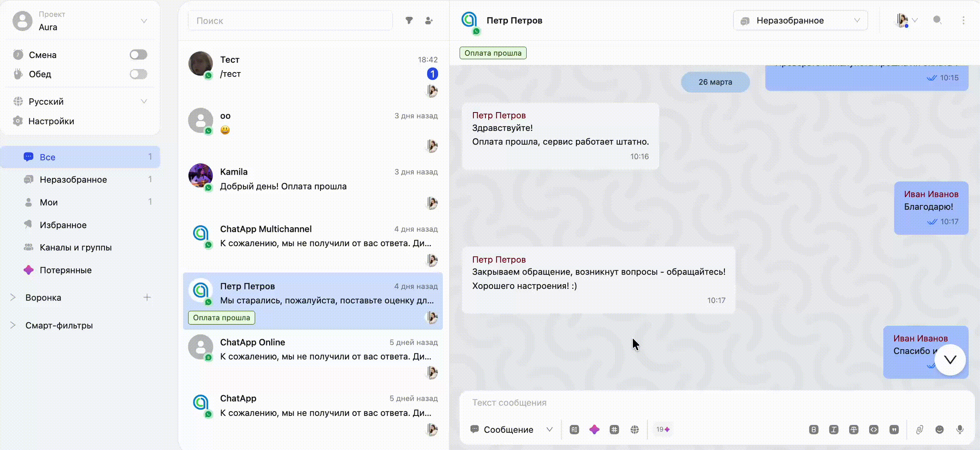Open the chat filter funnel icon

click(409, 20)
